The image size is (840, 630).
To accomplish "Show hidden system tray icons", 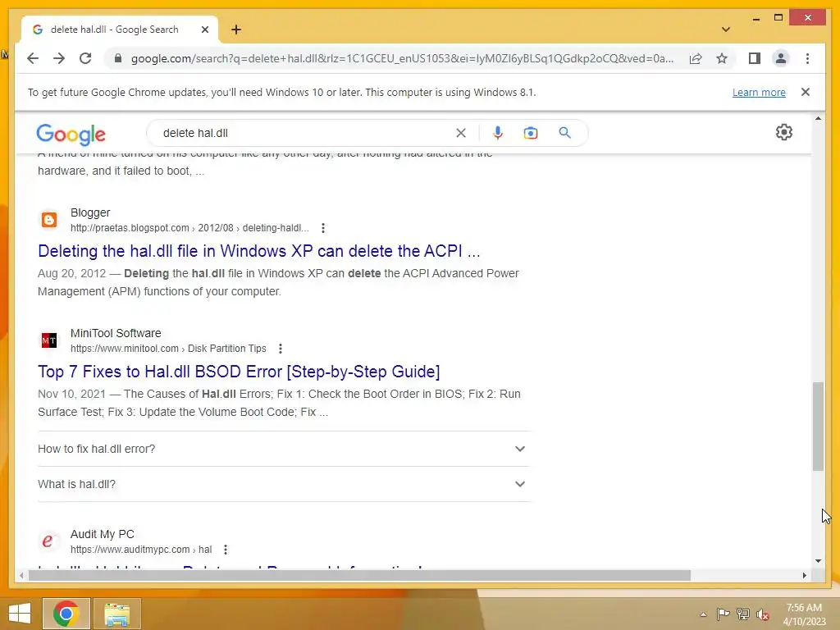I will click(x=703, y=614).
